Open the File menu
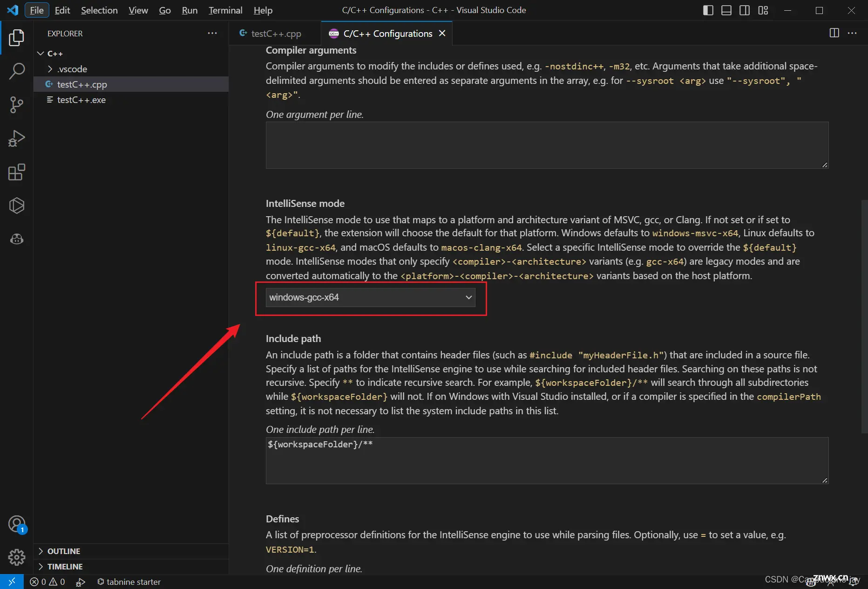Viewport: 868px width, 589px height. (37, 10)
